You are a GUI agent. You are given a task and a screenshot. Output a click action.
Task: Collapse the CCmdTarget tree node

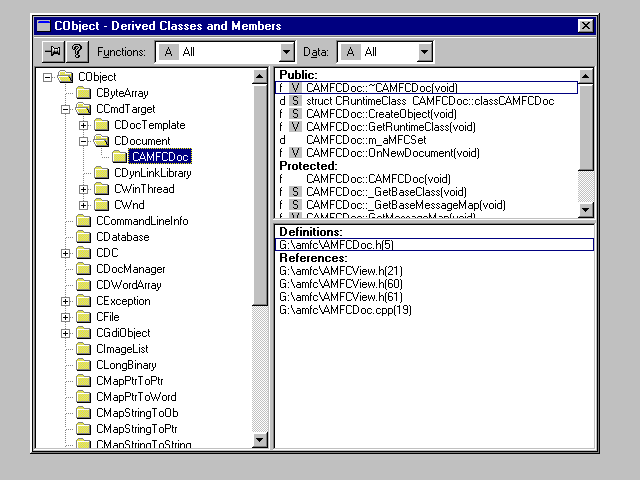coord(66,109)
